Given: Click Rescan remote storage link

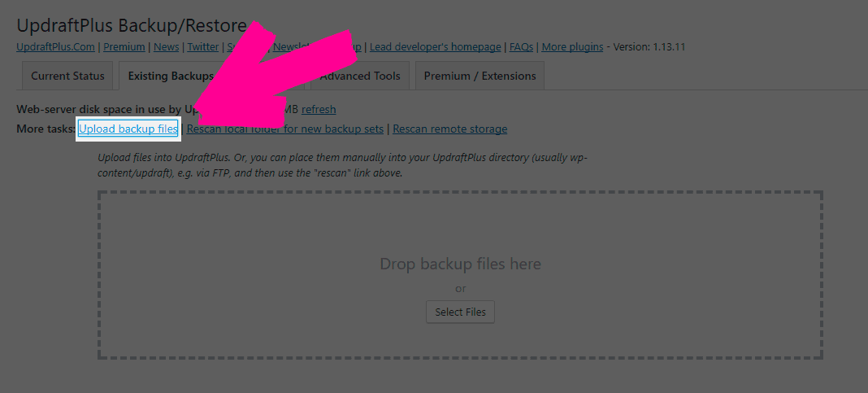Looking at the screenshot, I should [449, 129].
